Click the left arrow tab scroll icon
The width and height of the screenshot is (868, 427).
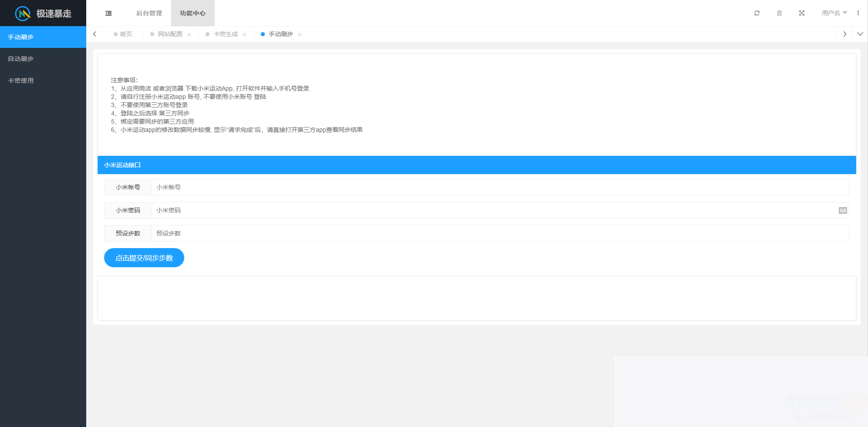(x=95, y=34)
